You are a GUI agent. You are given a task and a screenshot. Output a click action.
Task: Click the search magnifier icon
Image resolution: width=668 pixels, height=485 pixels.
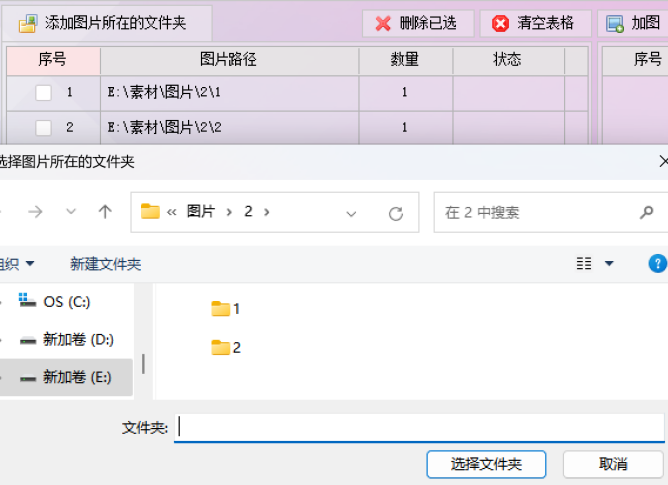click(646, 212)
